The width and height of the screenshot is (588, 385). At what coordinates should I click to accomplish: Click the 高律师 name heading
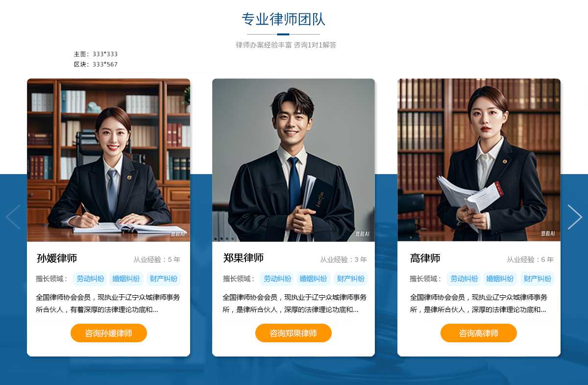click(425, 258)
